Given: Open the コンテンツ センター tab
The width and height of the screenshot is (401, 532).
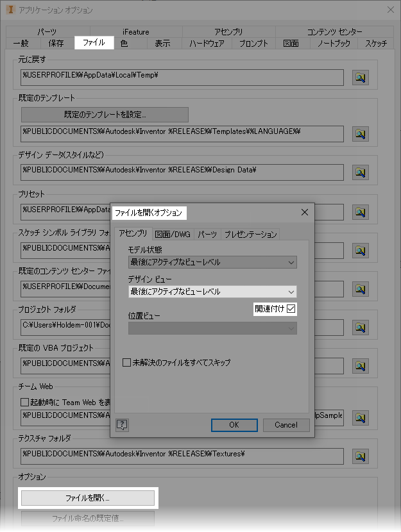Looking at the screenshot, I should coord(334,32).
